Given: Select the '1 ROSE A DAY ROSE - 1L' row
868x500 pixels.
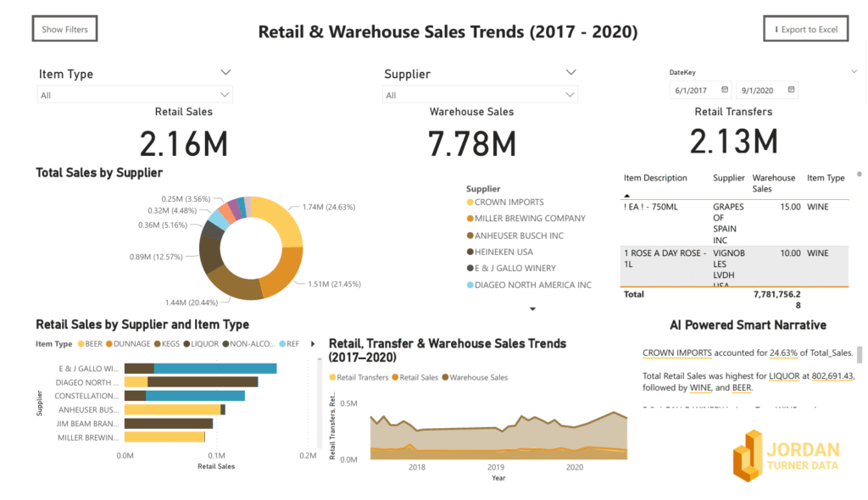Looking at the screenshot, I should click(734, 266).
